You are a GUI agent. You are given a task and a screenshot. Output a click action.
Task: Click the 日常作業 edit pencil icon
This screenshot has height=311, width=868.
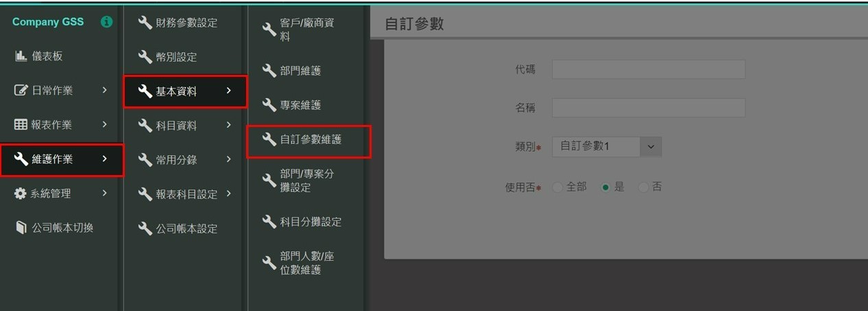(21, 91)
